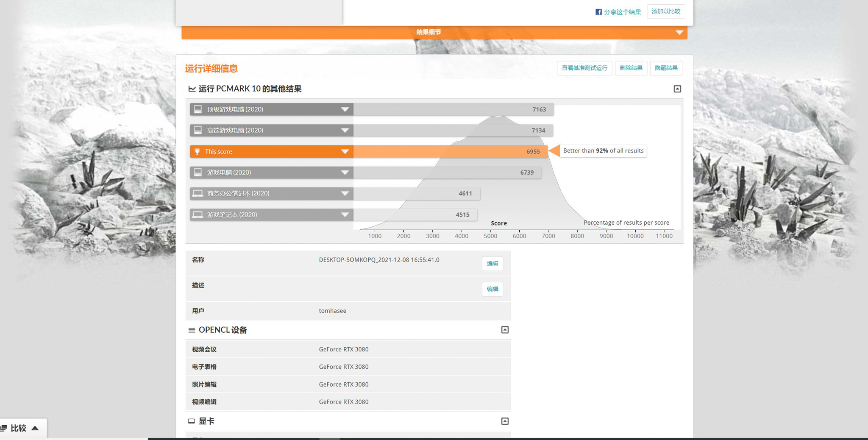Click GeForce RTX 3080 in 视频编辑 row
The width and height of the screenshot is (868, 440).
(344, 402)
